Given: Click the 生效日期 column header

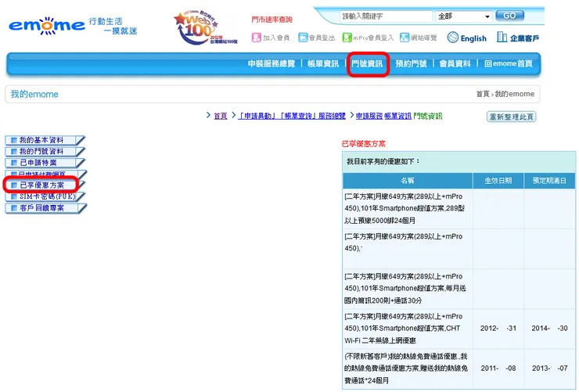Looking at the screenshot, I should [x=498, y=181].
